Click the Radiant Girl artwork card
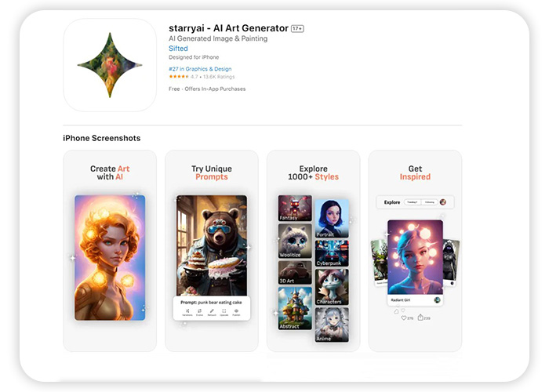 pyautogui.click(x=415, y=263)
